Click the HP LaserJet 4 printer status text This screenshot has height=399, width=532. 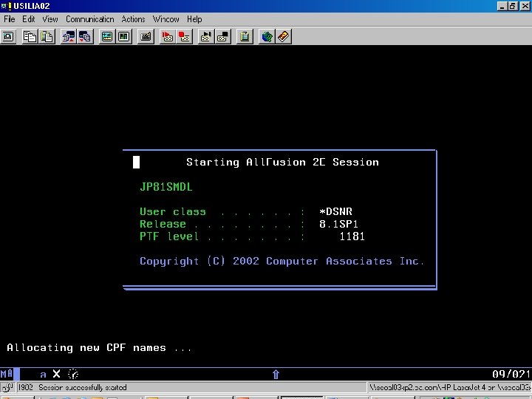tap(450, 387)
